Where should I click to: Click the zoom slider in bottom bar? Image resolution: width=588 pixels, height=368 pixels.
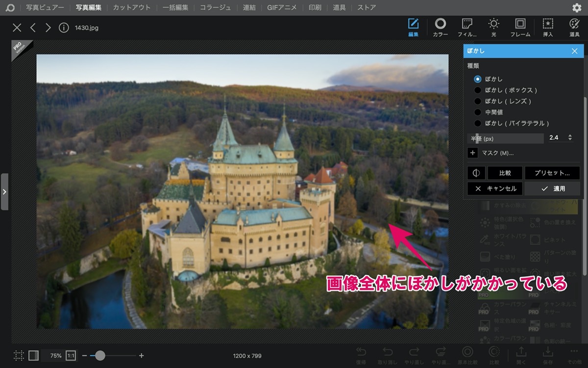tap(113, 355)
